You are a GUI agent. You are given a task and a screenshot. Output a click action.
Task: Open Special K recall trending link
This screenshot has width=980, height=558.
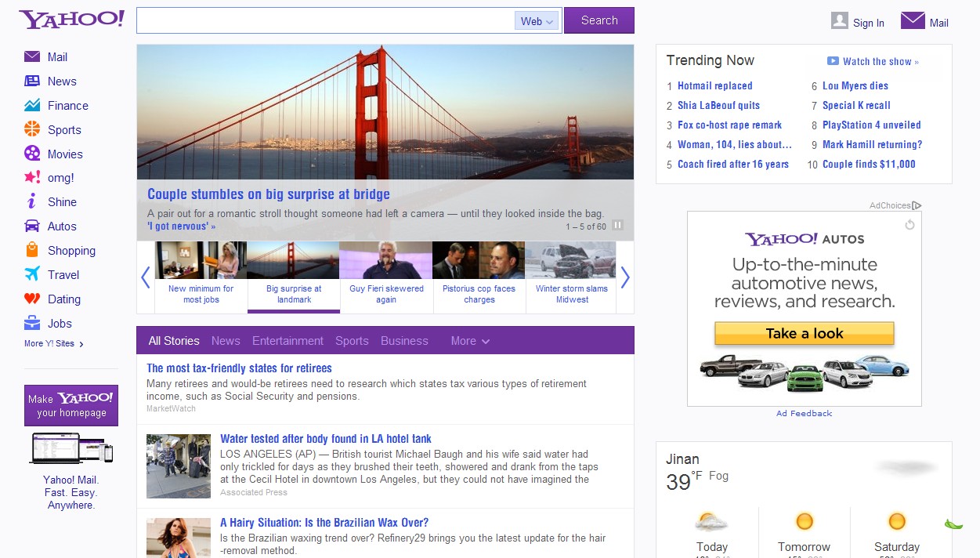[856, 105]
